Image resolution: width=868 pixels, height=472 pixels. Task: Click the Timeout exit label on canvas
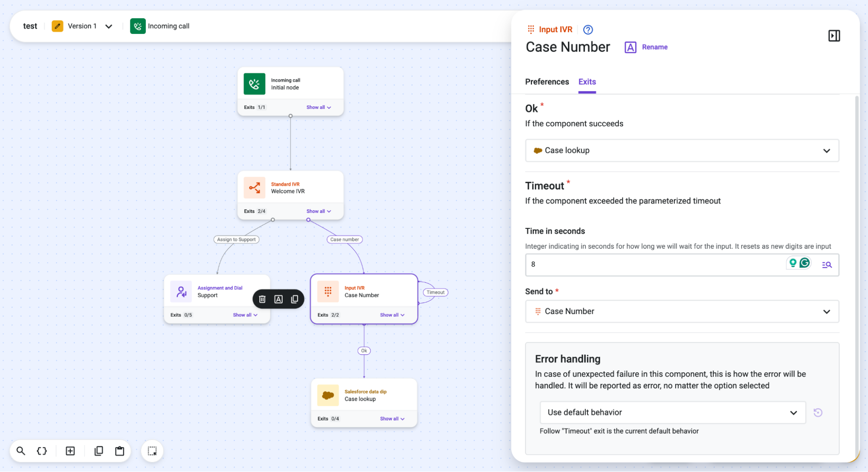click(x=435, y=292)
